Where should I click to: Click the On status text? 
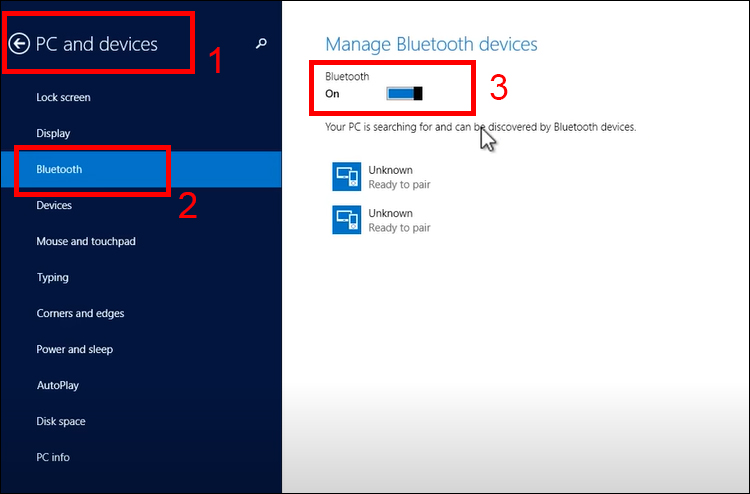[x=332, y=94]
